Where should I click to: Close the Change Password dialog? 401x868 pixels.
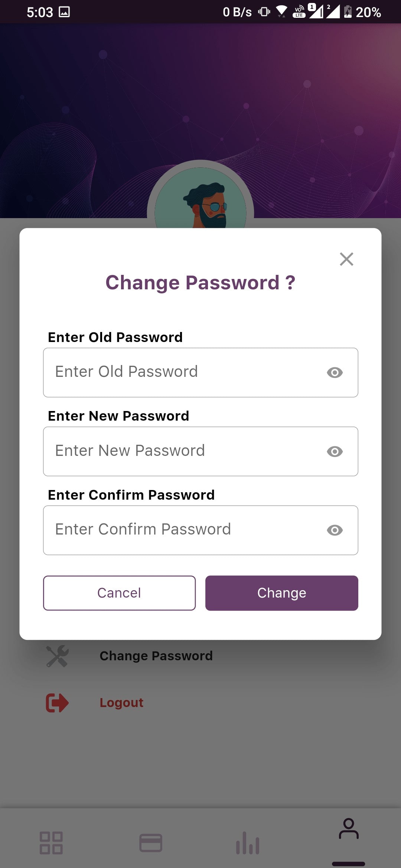[x=346, y=259]
